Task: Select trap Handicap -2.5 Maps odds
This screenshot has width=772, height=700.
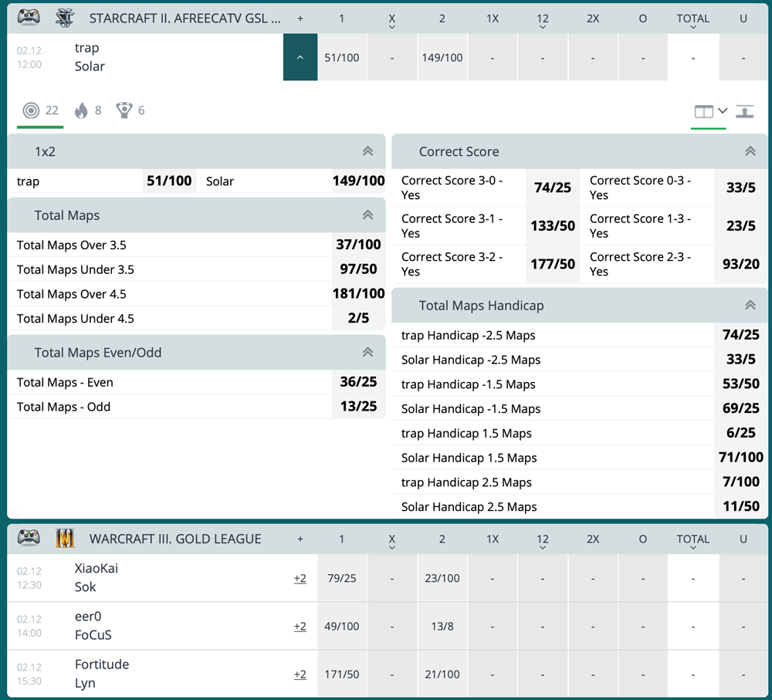Action: click(740, 335)
